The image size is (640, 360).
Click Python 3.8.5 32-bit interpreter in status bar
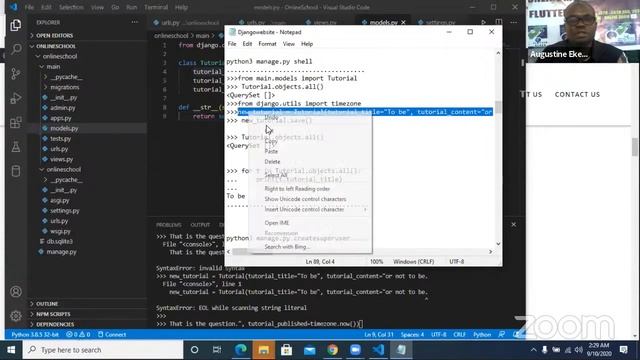pyautogui.click(x=35, y=335)
